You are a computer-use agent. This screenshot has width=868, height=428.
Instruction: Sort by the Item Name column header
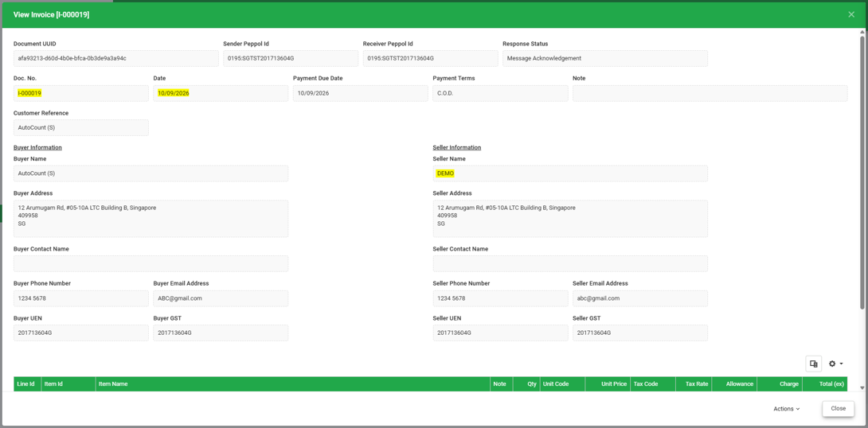[x=293, y=383]
